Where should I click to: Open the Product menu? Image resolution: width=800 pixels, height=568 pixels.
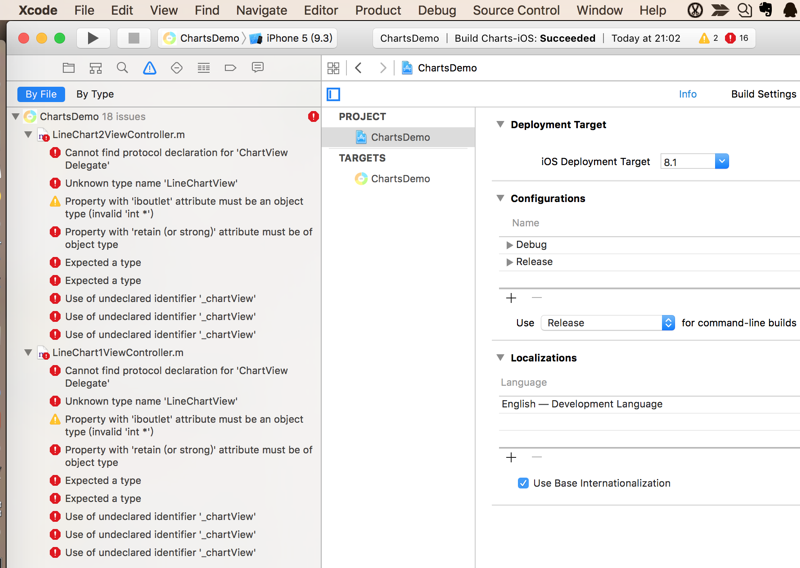(x=378, y=10)
